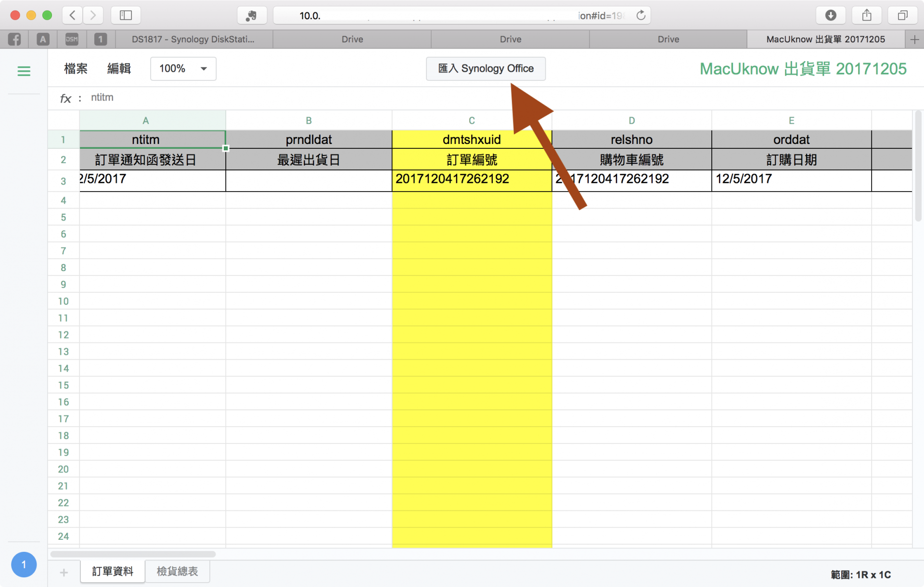Open a new Safari tab

click(x=914, y=39)
